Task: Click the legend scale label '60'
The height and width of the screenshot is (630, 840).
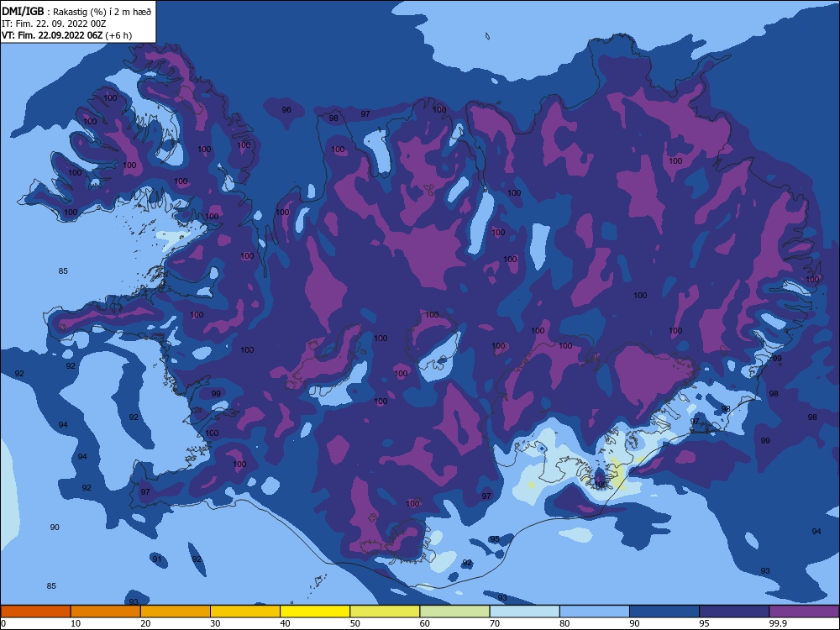Action: click(425, 623)
